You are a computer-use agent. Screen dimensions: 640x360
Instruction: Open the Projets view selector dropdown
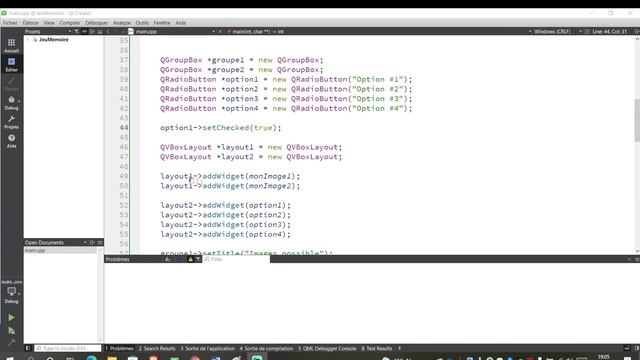70,31
